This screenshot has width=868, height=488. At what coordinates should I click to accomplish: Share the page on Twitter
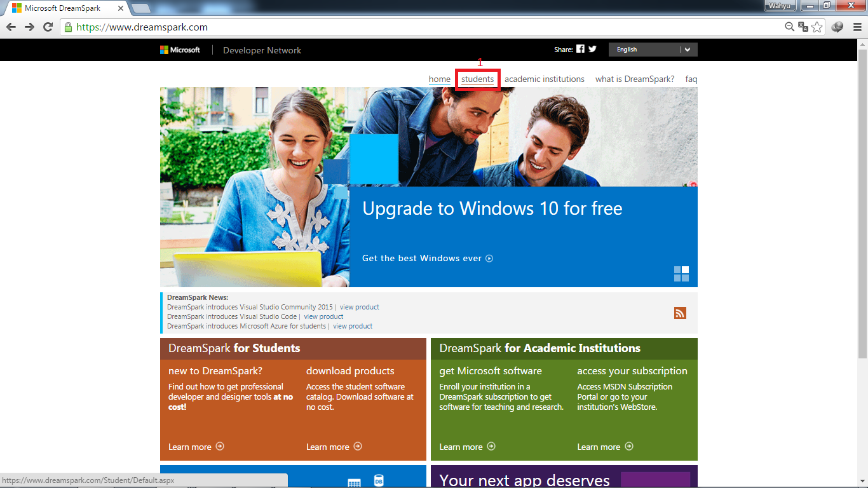[592, 49]
